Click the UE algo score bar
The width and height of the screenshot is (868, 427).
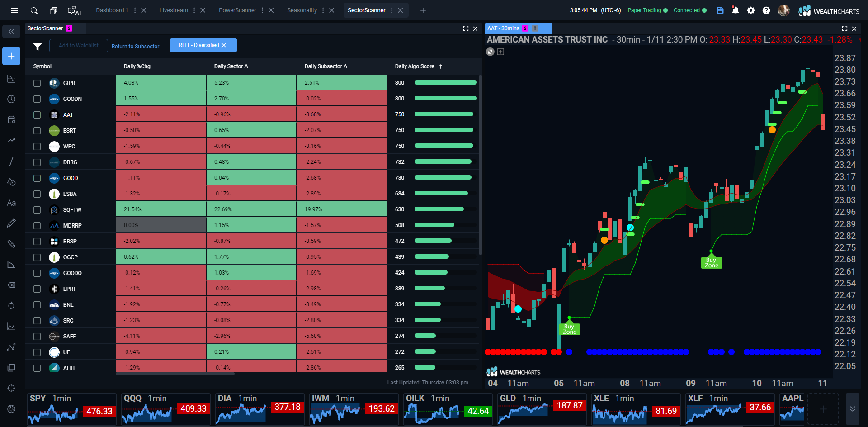446,352
